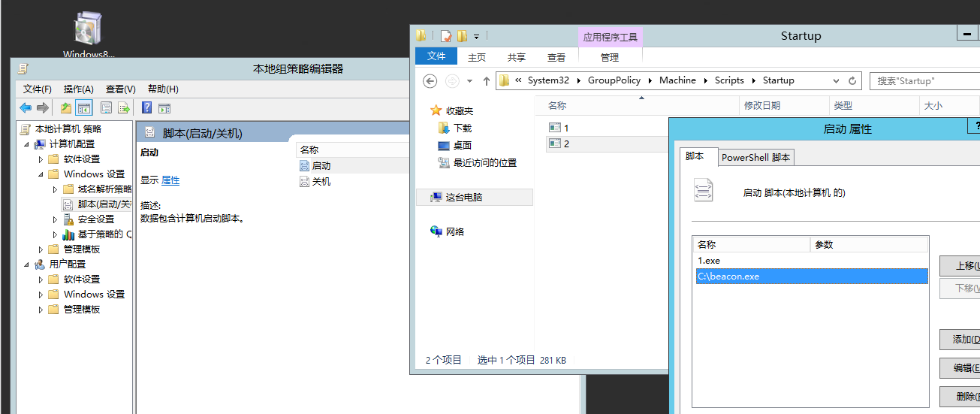Viewport: 980px width, 414px height.
Task: Click Scripts in address breadcrumb
Action: pos(729,80)
